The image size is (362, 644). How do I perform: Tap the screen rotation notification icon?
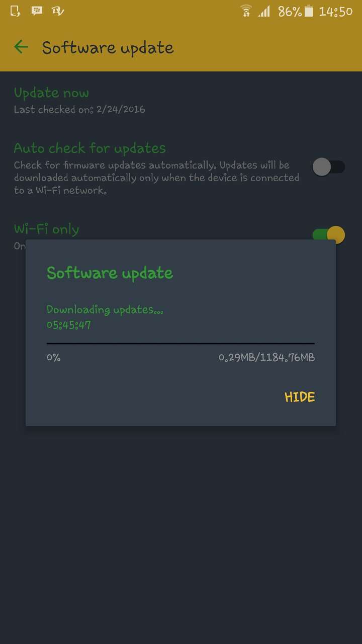click(x=15, y=11)
